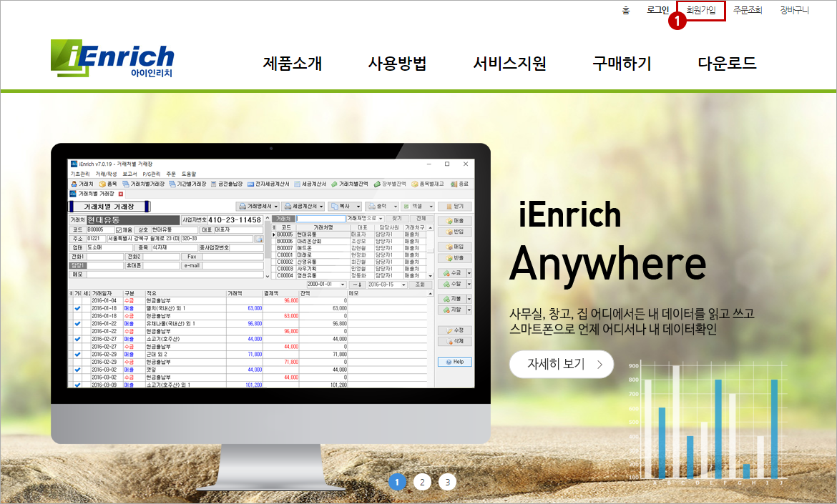
Task: Toggle checkbox on 멸치(국내산) 외 1 row
Action: (77, 308)
